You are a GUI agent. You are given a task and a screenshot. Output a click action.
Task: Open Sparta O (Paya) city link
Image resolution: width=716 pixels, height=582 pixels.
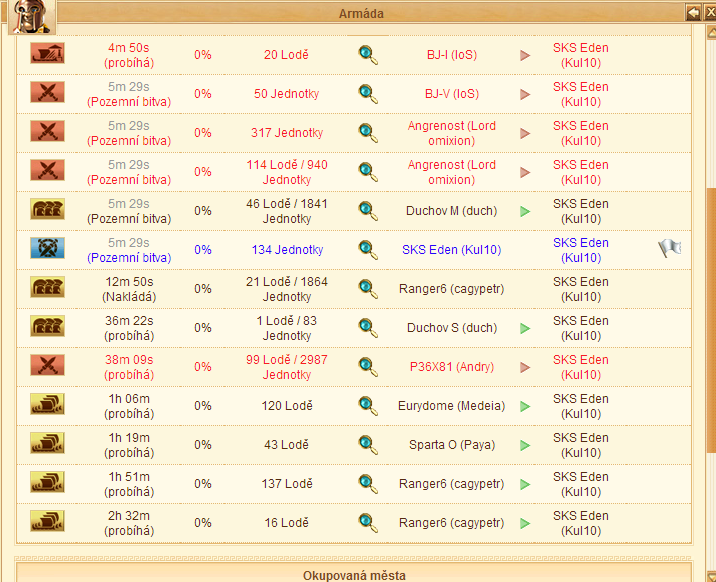point(452,445)
